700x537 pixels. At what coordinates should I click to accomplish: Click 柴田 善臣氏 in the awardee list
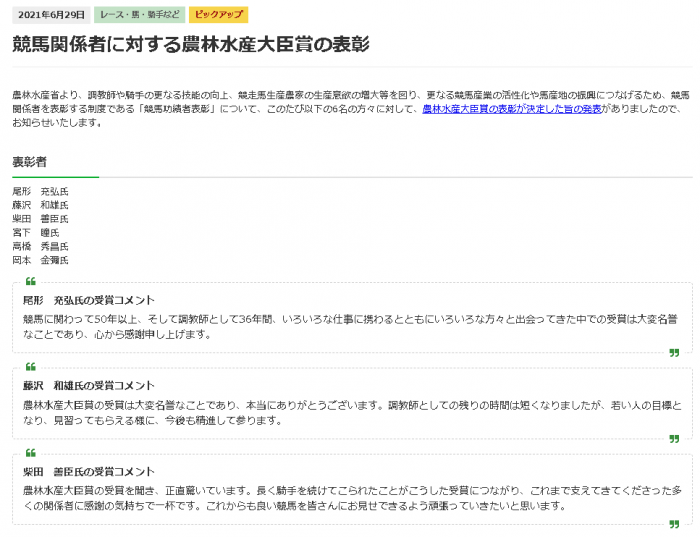coord(40,219)
